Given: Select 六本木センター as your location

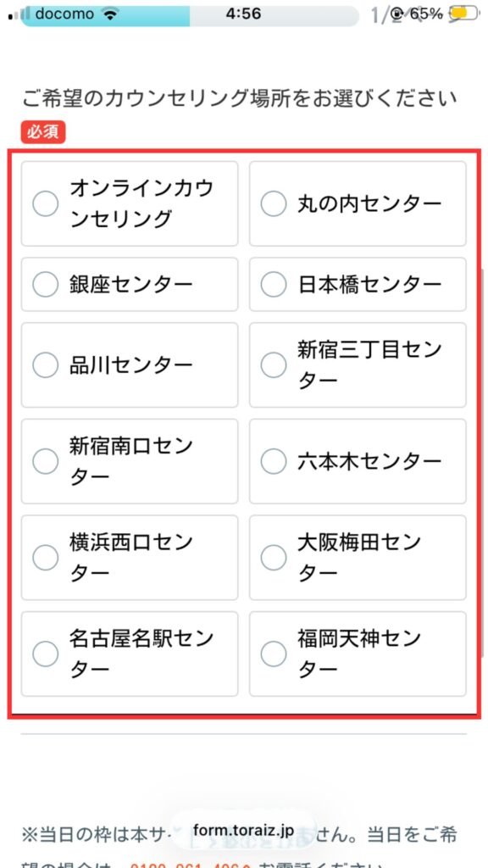Looking at the screenshot, I should tap(274, 461).
